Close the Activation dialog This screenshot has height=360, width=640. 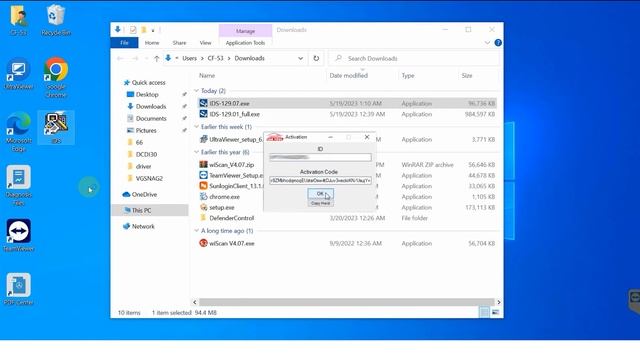pyautogui.click(x=367, y=137)
